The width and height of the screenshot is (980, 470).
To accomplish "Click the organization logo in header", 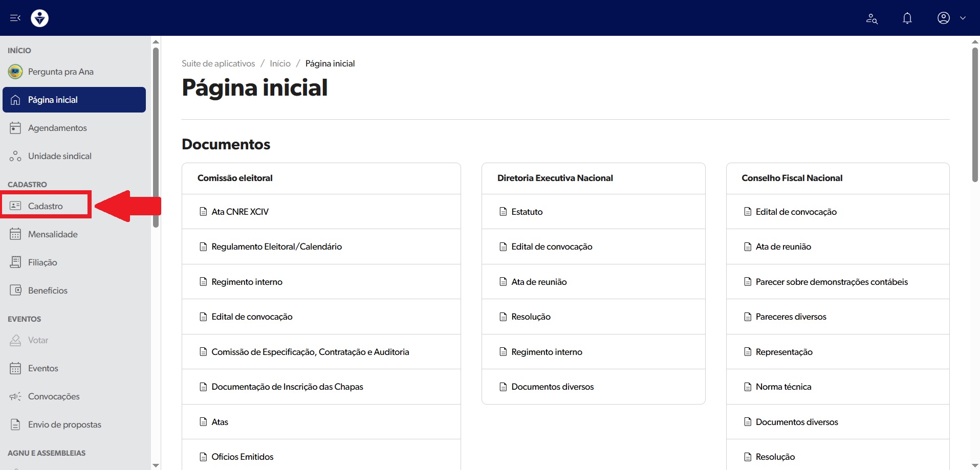I will [39, 18].
